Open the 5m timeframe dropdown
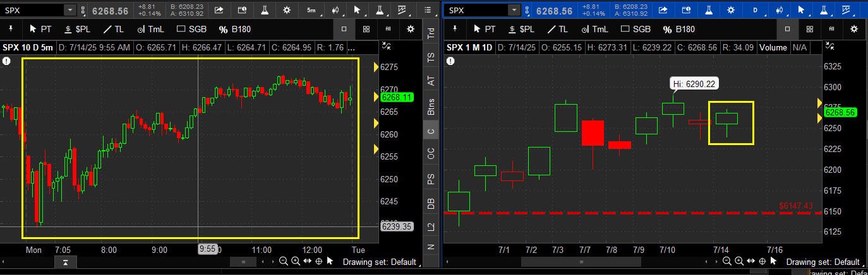Viewport: 868px width, 275px height. click(x=311, y=10)
